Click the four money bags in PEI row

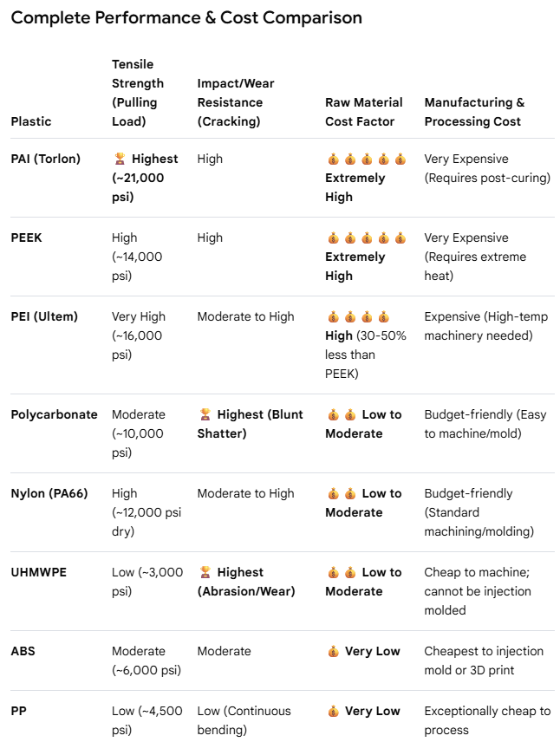(x=358, y=317)
